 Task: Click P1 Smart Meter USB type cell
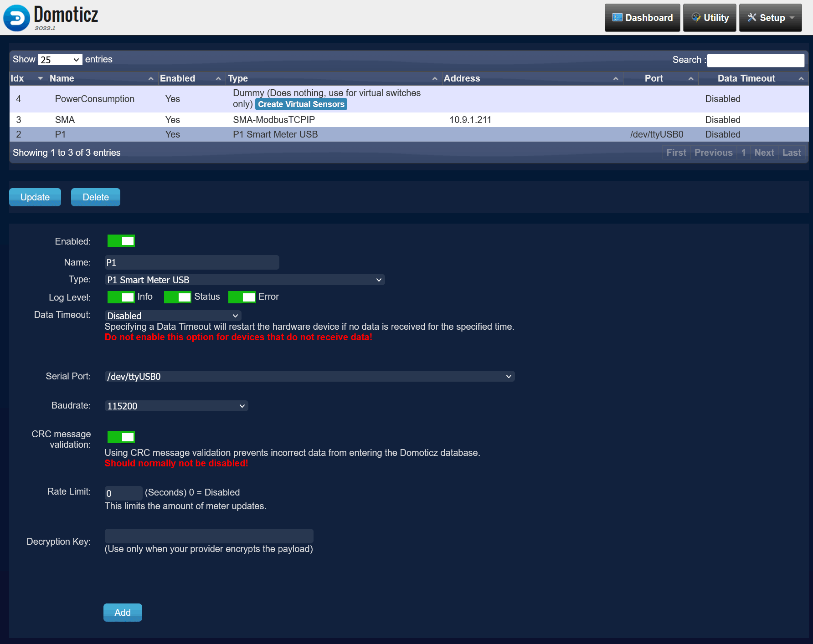pos(275,134)
